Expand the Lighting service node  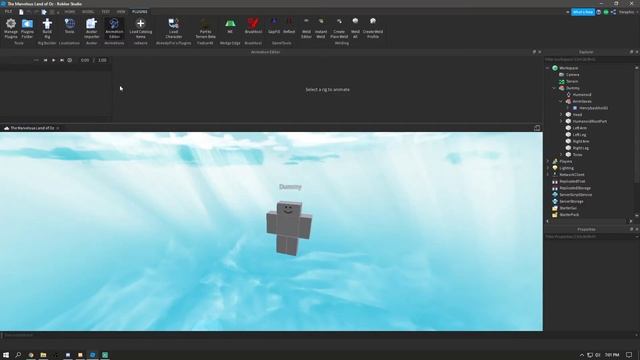tap(548, 168)
